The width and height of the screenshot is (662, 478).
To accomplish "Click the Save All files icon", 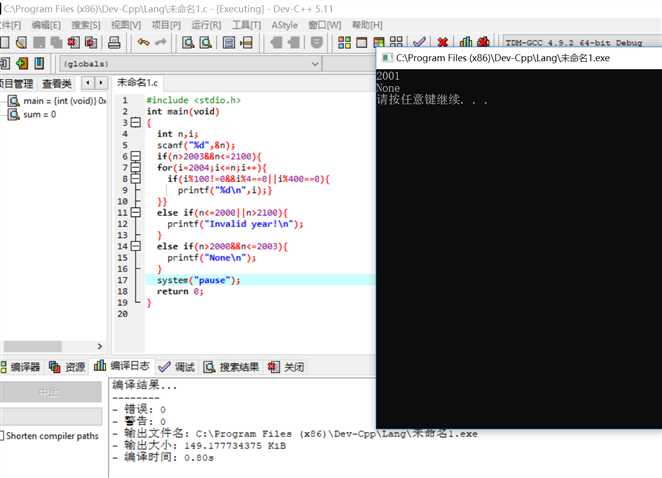I will click(x=56, y=42).
